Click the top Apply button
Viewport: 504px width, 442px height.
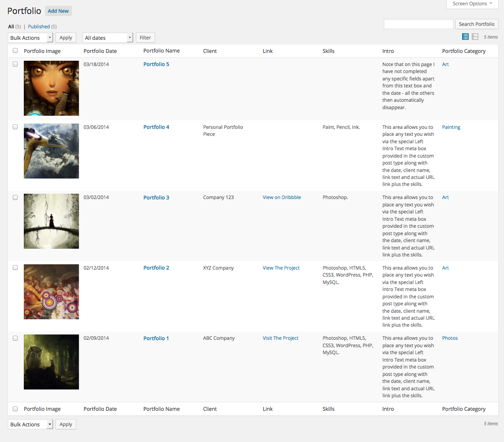tap(66, 38)
